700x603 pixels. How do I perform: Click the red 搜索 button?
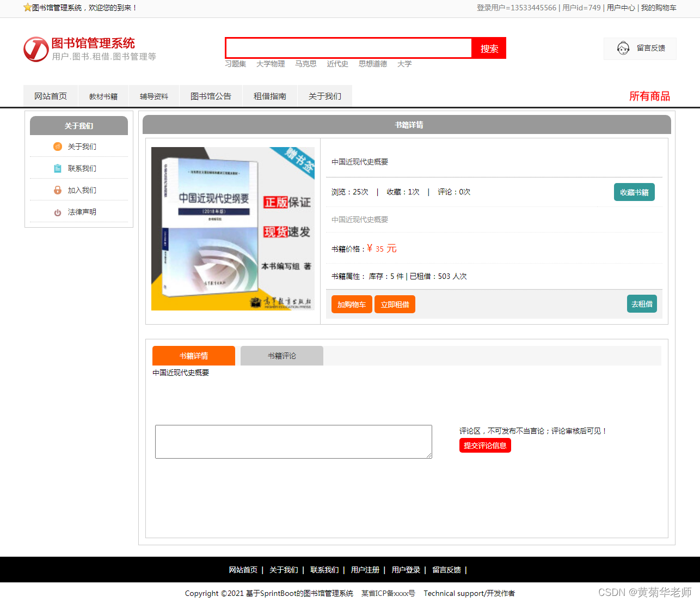(489, 48)
